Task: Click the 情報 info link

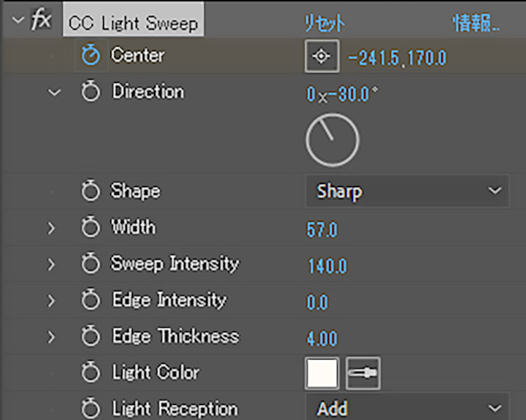Action: click(476, 23)
